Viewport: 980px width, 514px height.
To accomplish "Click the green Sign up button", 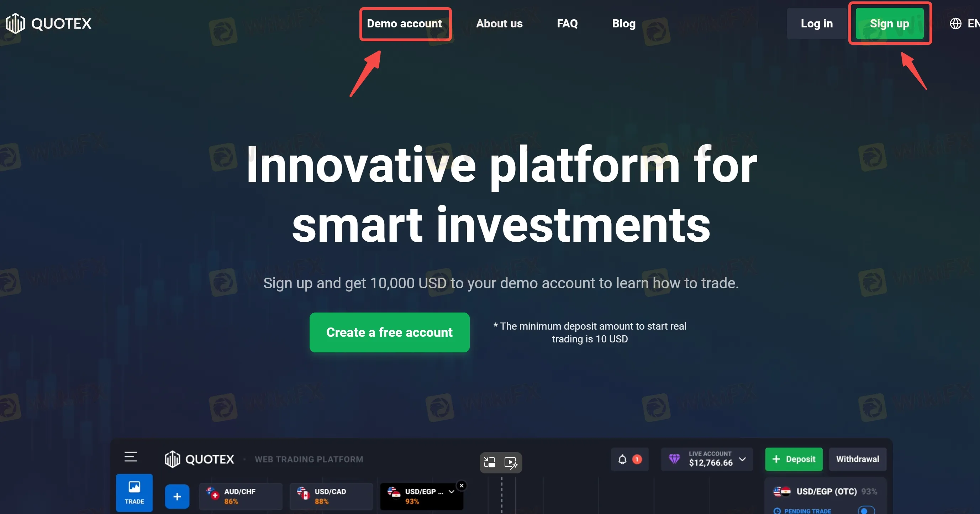I will click(x=890, y=23).
